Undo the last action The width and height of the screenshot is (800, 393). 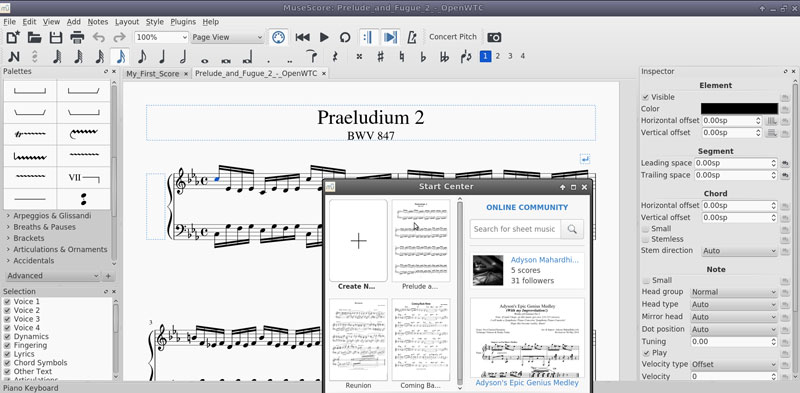pyautogui.click(x=98, y=37)
